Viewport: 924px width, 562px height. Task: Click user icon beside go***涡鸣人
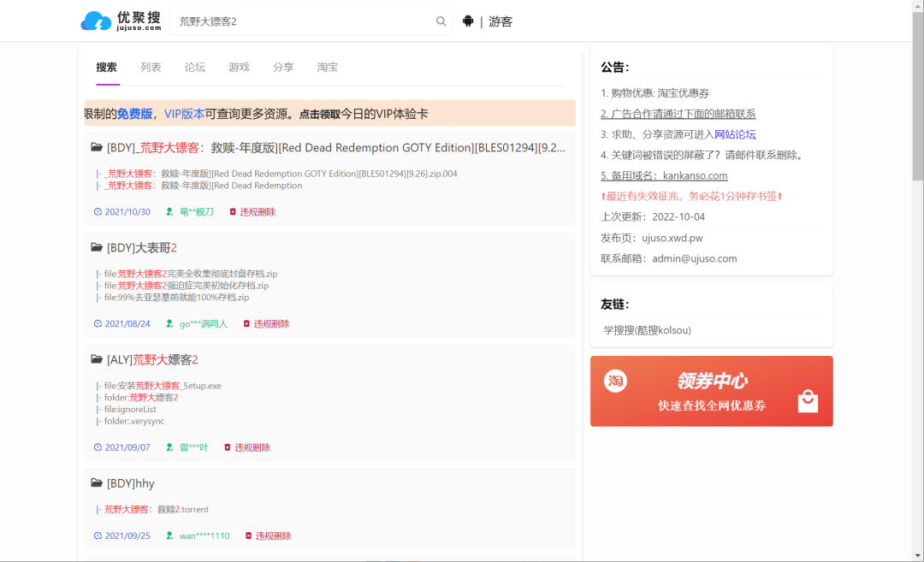point(169,323)
